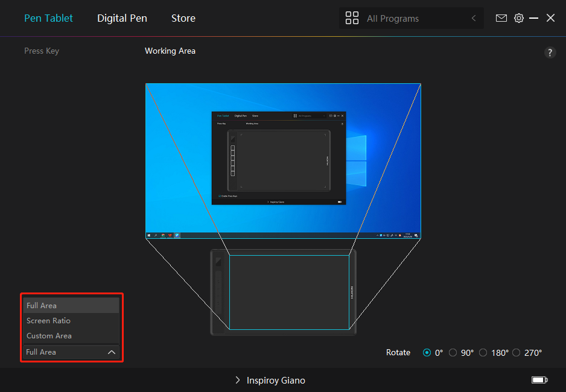Open the mail message icon
This screenshot has width=566, height=392.
[x=501, y=18]
